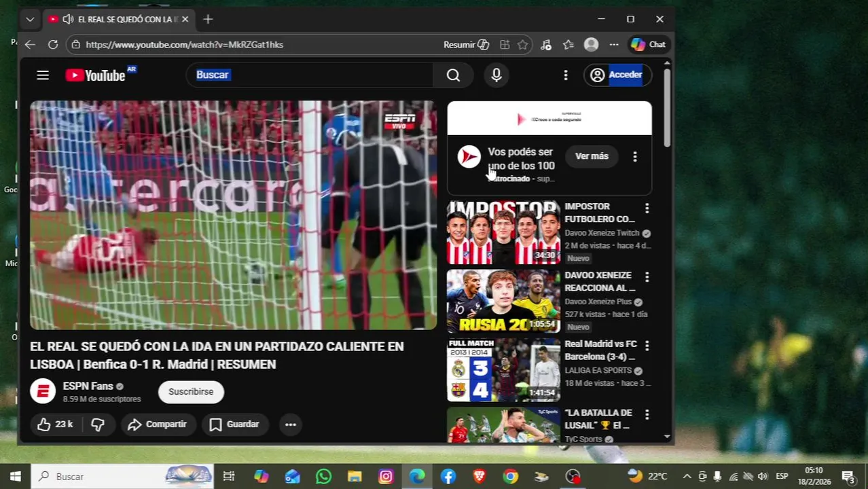Viewport: 868px width, 489px height.
Task: View site information lock icon in address bar
Action: point(76,45)
